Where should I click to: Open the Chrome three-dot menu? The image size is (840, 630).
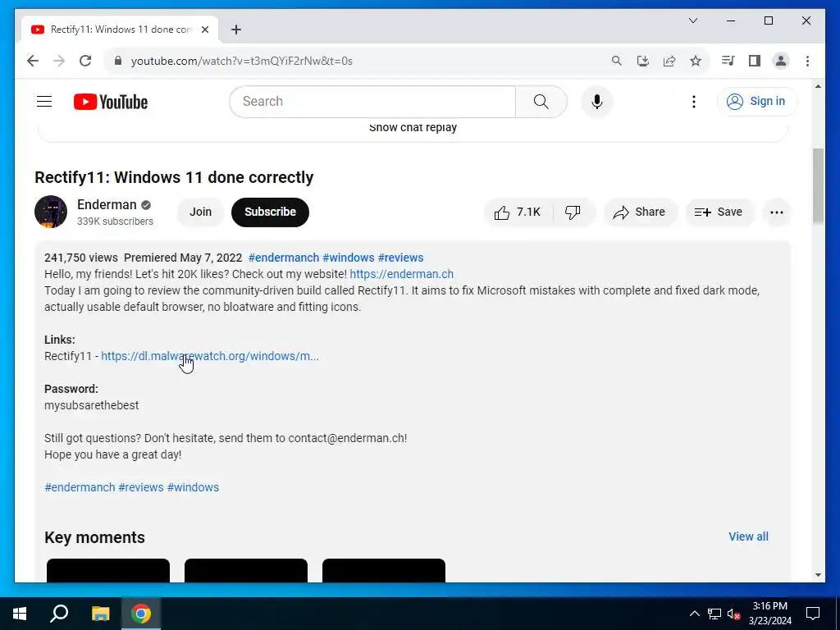click(807, 61)
